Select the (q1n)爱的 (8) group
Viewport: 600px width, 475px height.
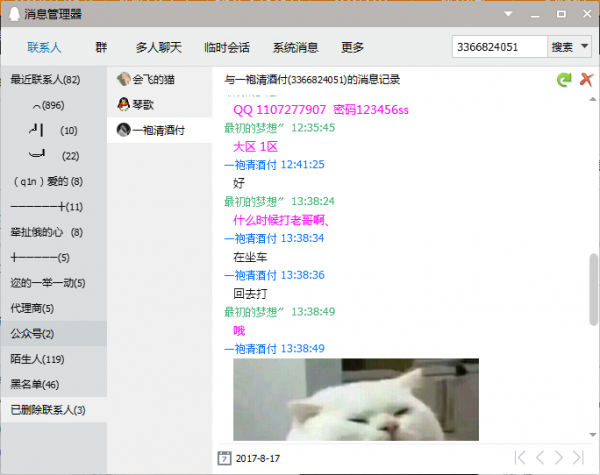coord(54,181)
